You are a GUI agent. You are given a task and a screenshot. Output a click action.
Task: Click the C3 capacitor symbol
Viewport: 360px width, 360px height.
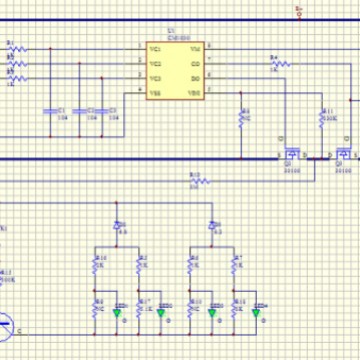[x=102, y=111]
